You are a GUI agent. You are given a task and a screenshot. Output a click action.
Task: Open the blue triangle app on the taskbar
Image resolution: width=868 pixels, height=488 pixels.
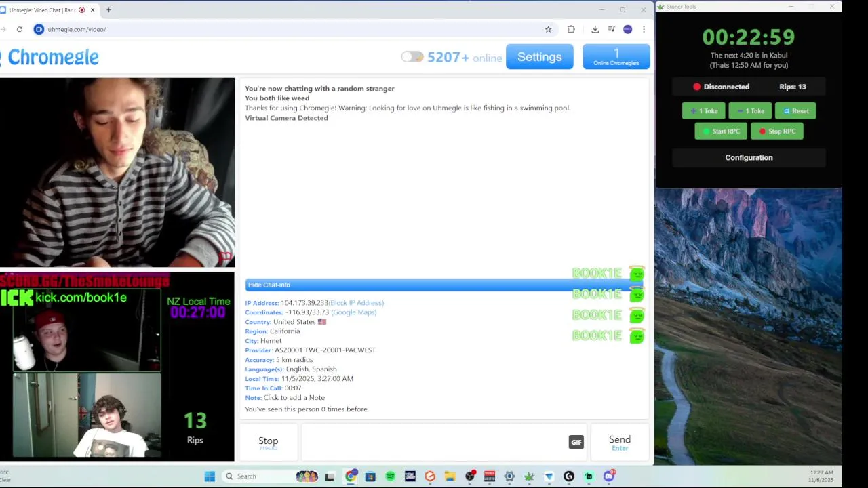[x=549, y=476]
